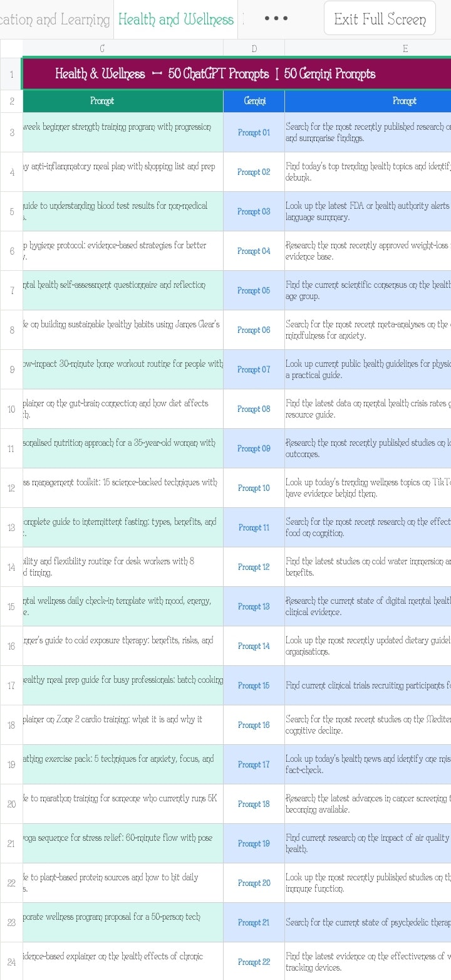451x980 pixels.
Task: Select row 1 by clicking its row number
Action: [12, 74]
